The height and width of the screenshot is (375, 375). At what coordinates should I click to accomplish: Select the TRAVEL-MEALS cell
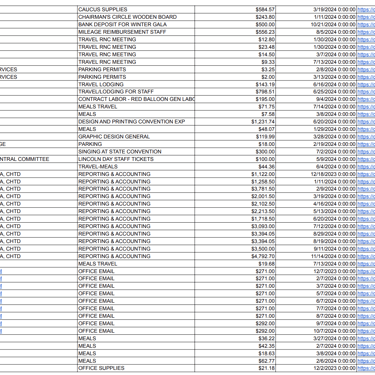coord(136,166)
